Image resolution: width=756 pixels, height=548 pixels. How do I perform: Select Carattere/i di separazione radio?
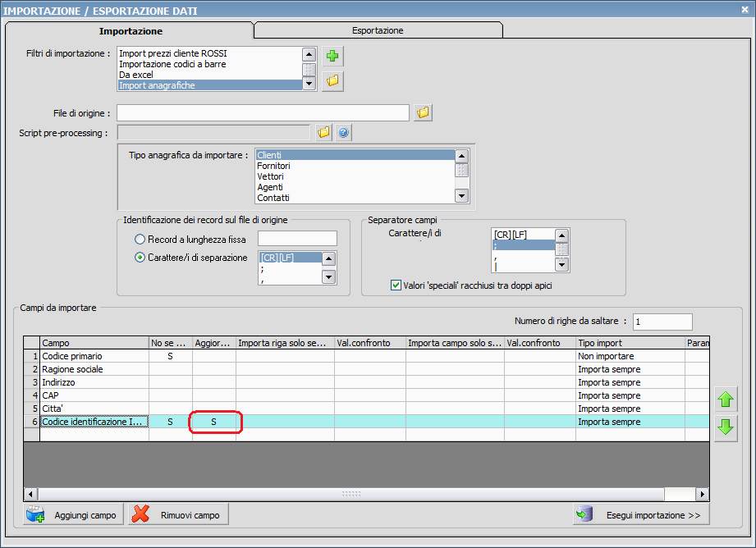(140, 258)
